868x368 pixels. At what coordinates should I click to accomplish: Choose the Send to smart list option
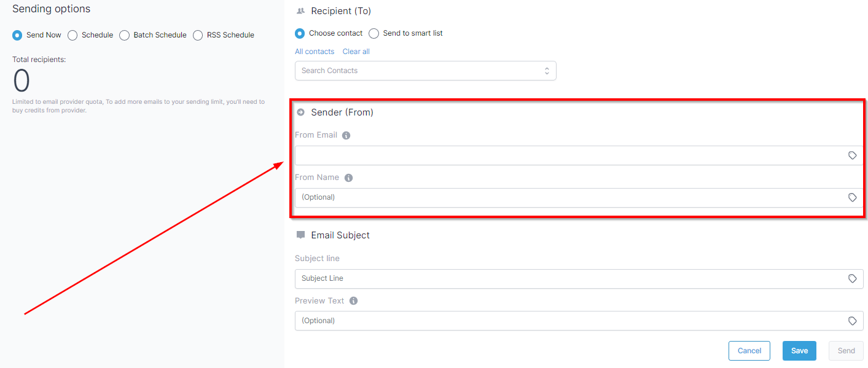[373, 33]
